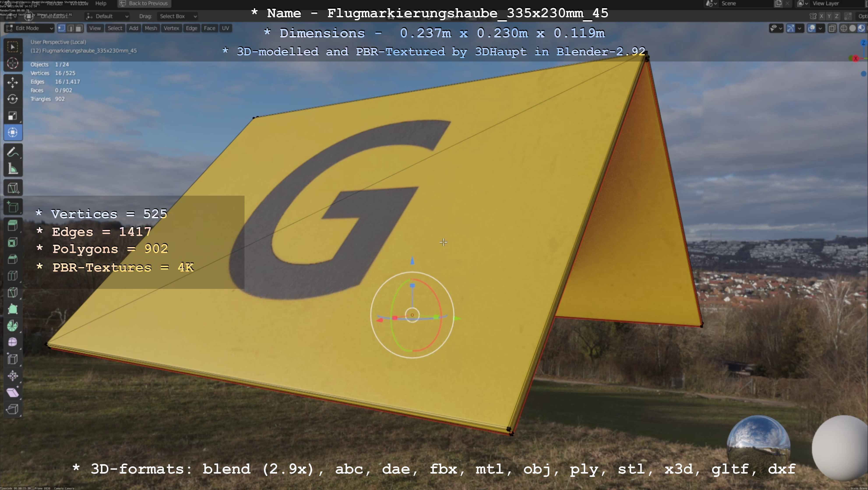Select the Measure ruler tool
Image resolution: width=868 pixels, height=490 pixels.
(12, 169)
